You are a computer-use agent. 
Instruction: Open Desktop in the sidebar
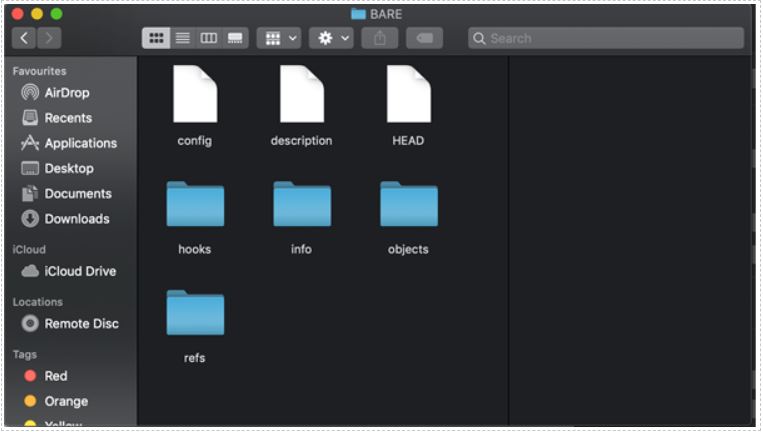point(58,168)
